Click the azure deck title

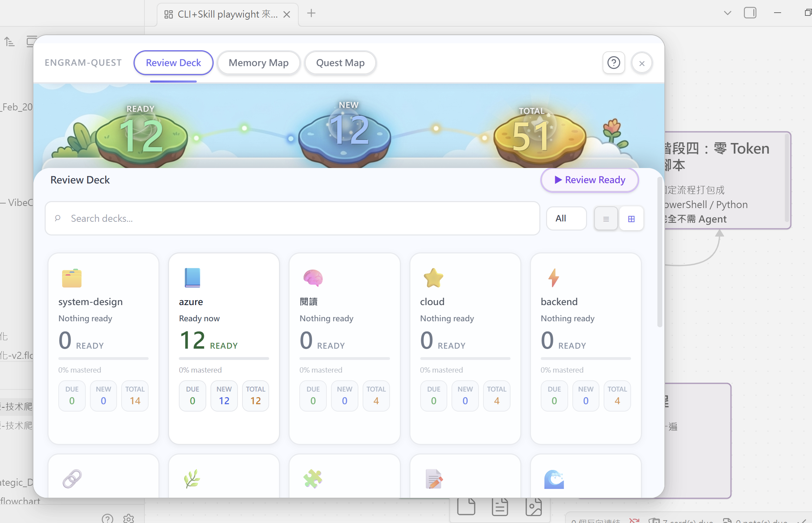[191, 302]
